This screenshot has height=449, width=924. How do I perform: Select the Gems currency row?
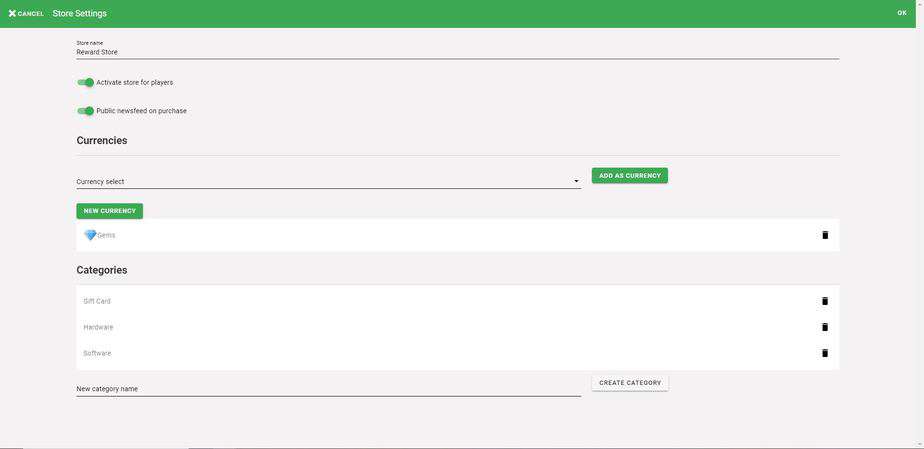[x=458, y=235]
